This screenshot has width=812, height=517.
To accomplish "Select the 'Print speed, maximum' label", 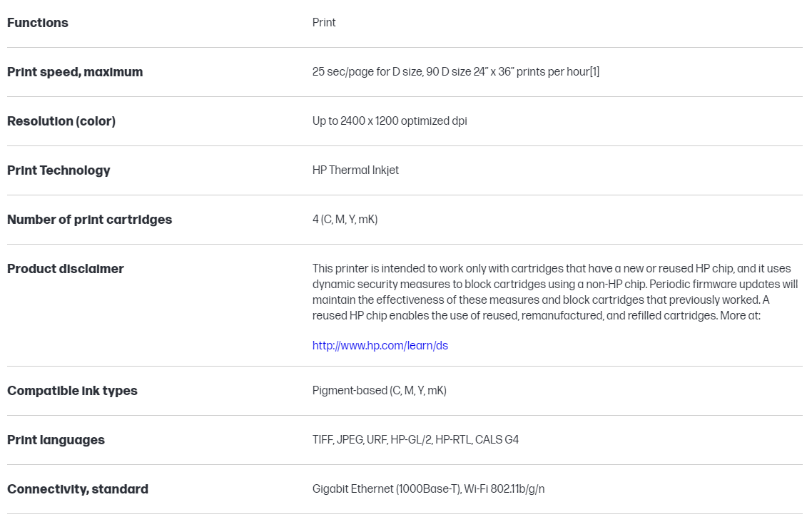I will tap(75, 72).
